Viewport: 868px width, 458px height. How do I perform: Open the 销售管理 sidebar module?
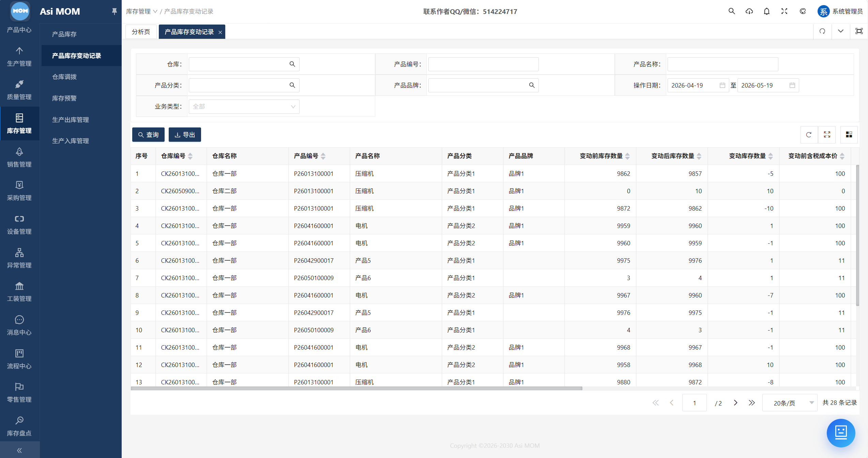click(19, 157)
